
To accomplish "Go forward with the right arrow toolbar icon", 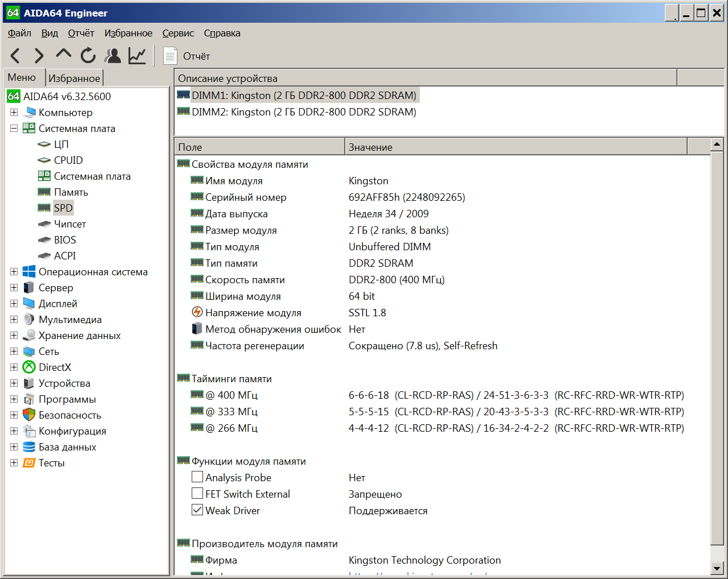I will (39, 56).
